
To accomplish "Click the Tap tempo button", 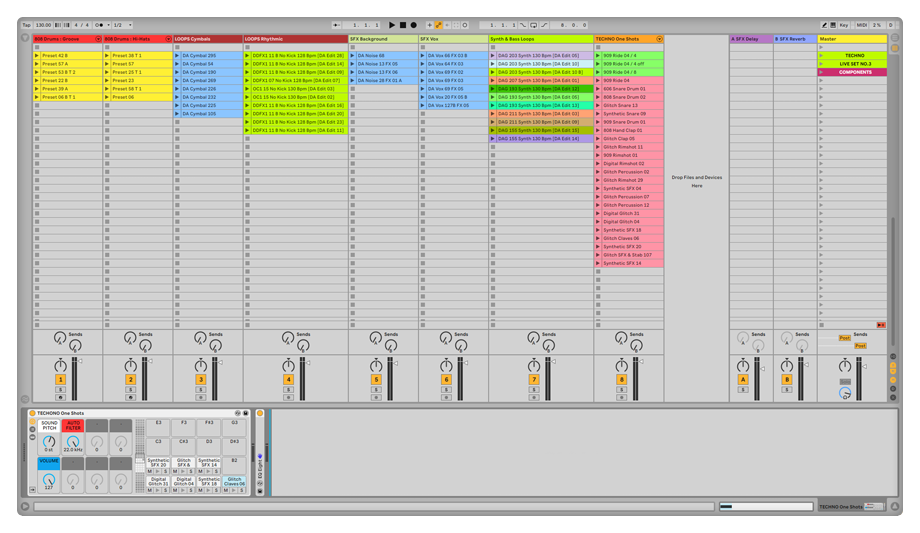I will point(26,25).
